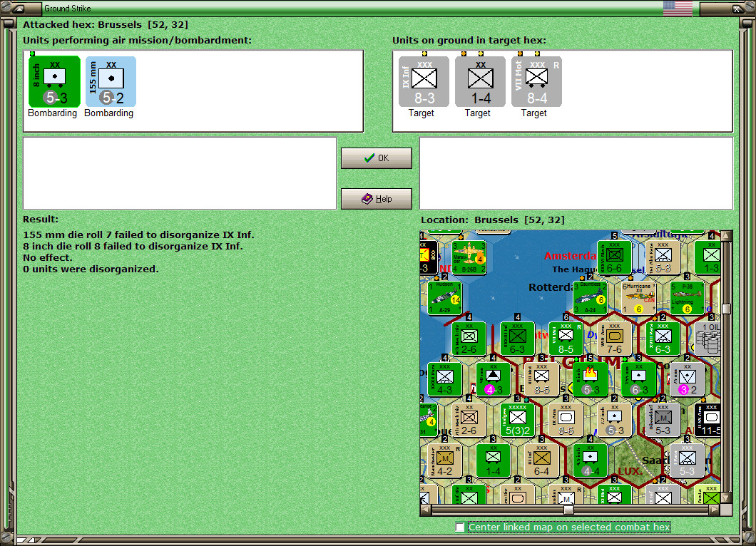Click the XXXVI Mech 6-6 counter
The image size is (756, 546).
pyautogui.click(x=614, y=257)
